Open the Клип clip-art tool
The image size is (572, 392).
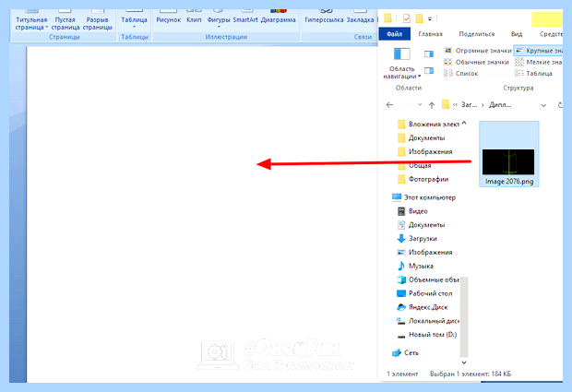point(194,18)
